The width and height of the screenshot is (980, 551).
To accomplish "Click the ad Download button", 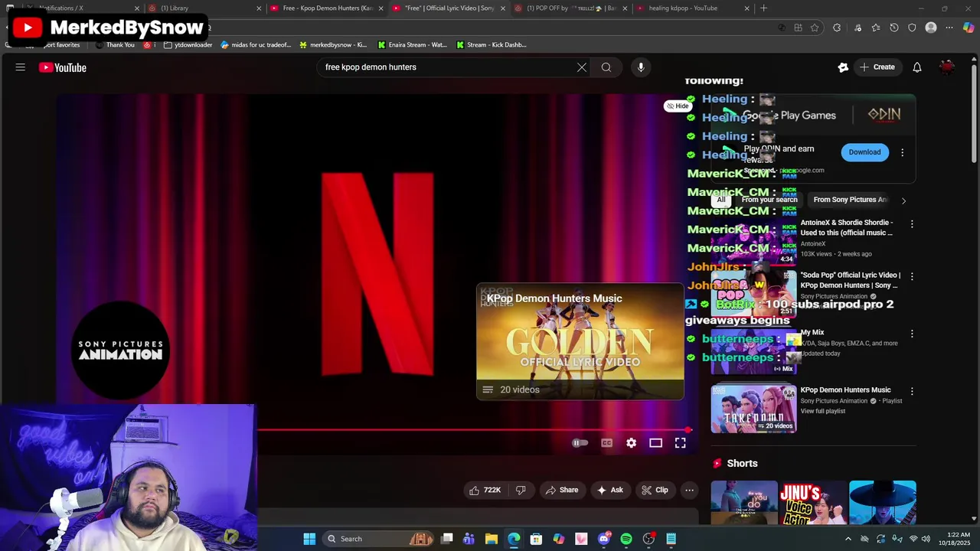I will (x=864, y=152).
